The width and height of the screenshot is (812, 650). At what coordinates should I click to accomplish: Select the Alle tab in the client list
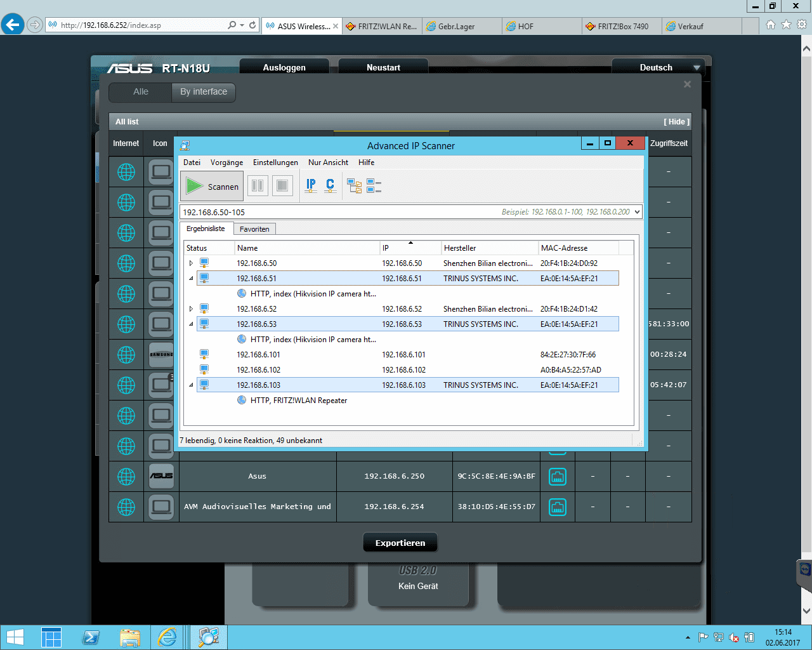point(141,92)
